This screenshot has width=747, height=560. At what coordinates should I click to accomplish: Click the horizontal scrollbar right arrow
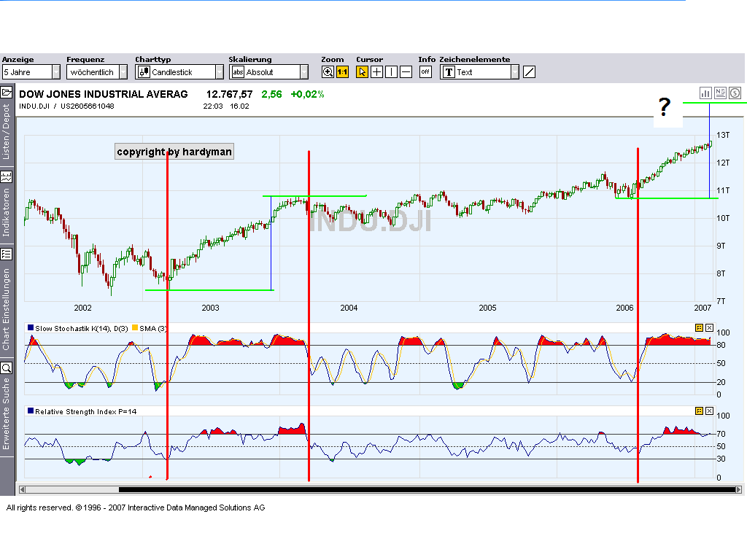coord(738,489)
